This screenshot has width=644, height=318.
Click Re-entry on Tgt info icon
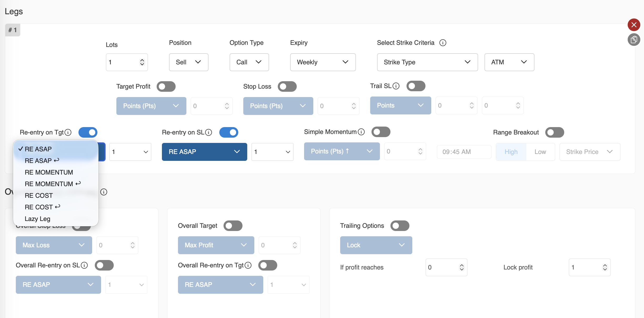[x=68, y=132]
